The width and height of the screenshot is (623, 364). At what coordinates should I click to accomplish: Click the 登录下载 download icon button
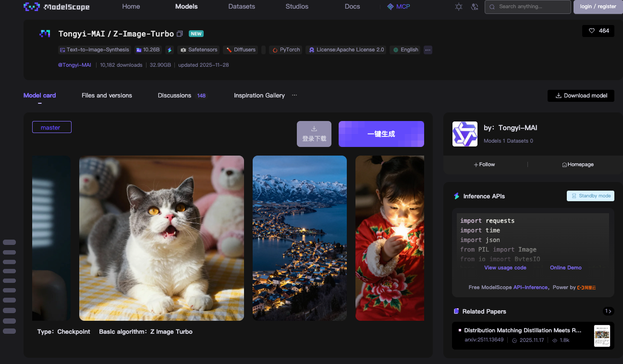(314, 134)
